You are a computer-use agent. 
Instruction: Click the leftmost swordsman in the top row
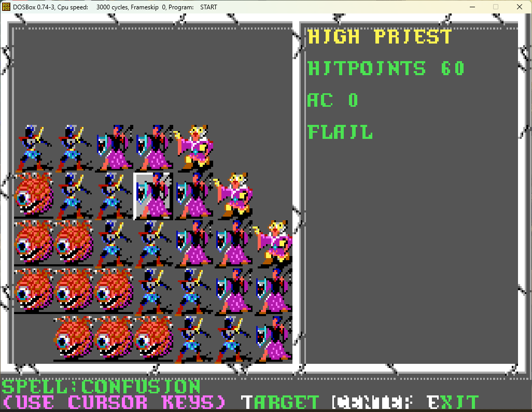(34, 148)
